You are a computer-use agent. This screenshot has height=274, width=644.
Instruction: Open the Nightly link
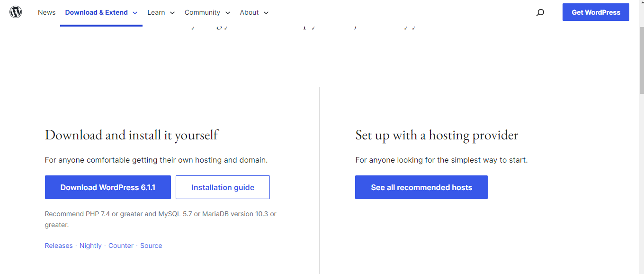(90, 246)
